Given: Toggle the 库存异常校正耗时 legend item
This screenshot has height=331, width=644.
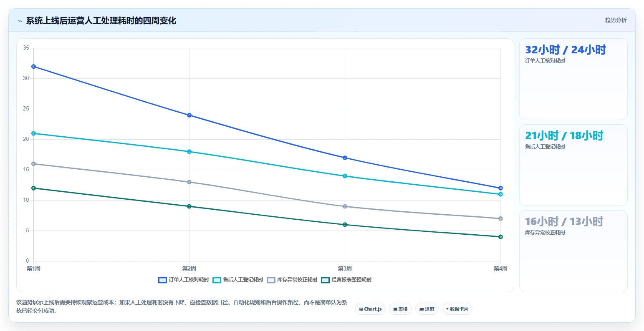Looking at the screenshot, I should pos(292,280).
